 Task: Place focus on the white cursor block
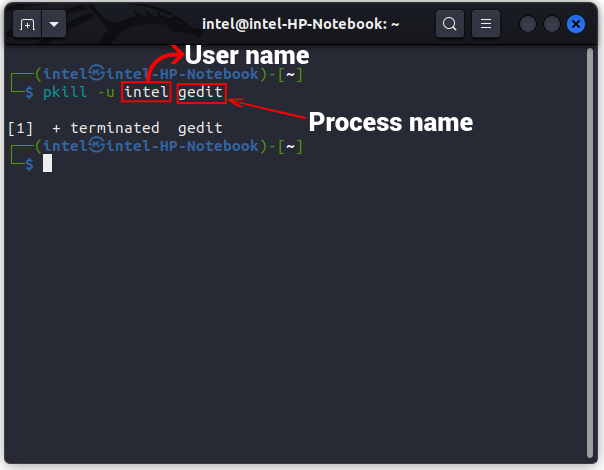tap(47, 163)
